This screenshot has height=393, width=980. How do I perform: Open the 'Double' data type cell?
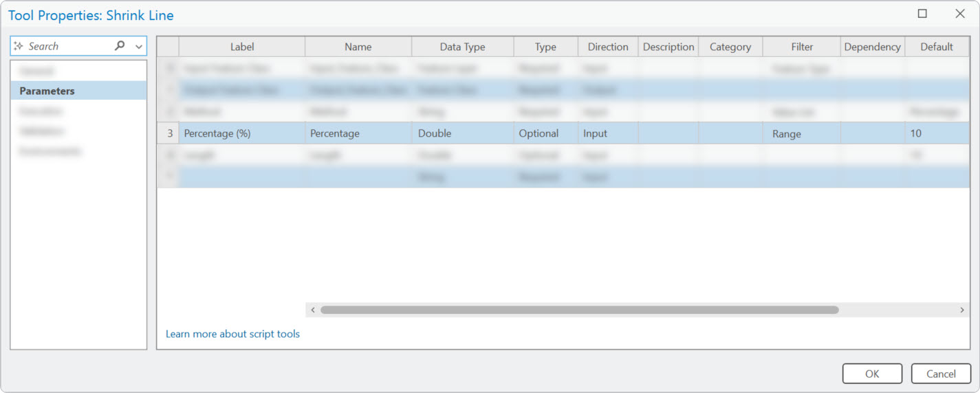[x=463, y=133]
